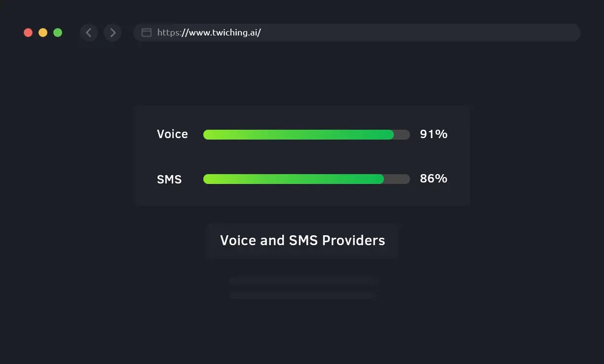Click the second placeholder line below the button
The width and height of the screenshot is (604, 364).
302,295
